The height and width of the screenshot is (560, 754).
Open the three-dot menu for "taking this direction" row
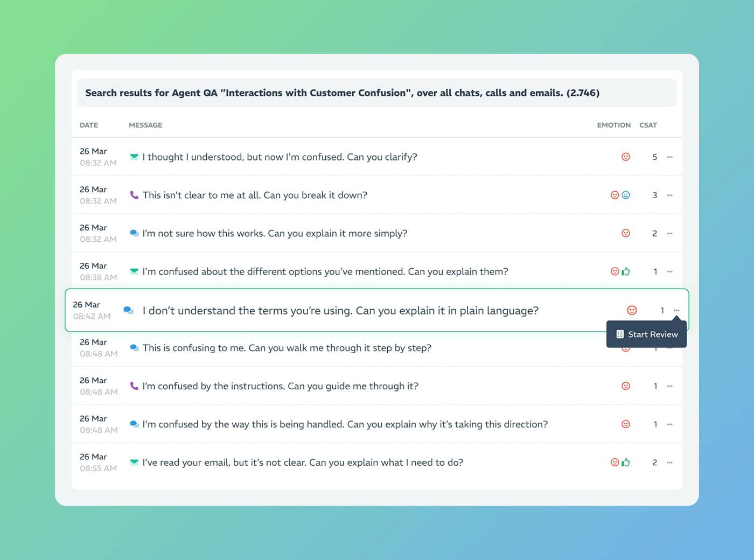tap(670, 424)
